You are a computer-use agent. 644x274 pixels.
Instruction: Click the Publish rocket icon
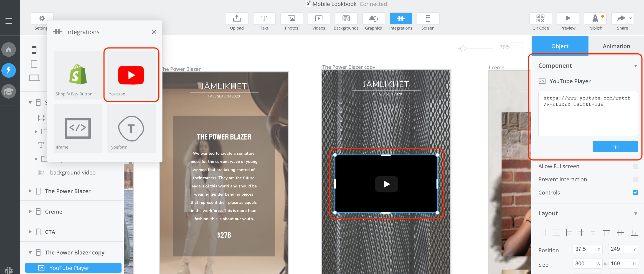[595, 19]
